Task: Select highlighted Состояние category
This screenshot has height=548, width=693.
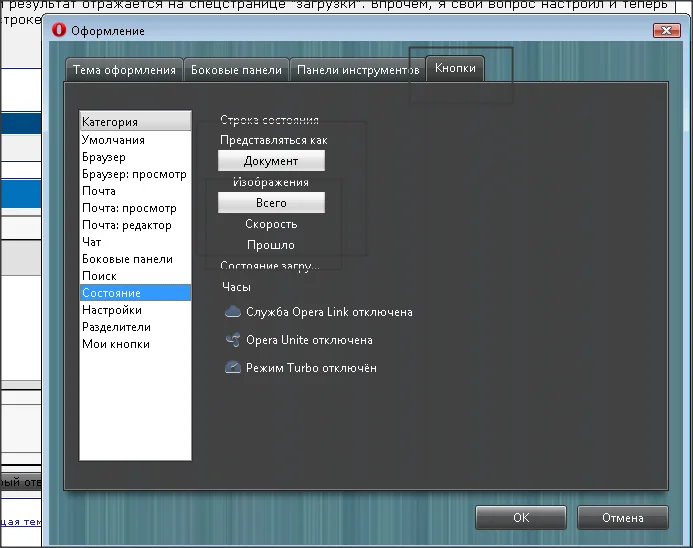Action: [x=135, y=293]
